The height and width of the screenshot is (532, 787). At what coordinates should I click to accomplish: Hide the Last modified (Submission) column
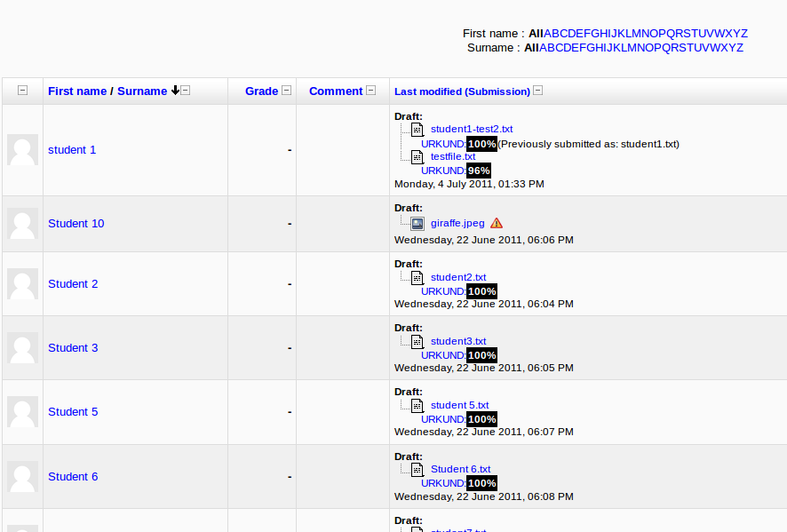pyautogui.click(x=538, y=91)
